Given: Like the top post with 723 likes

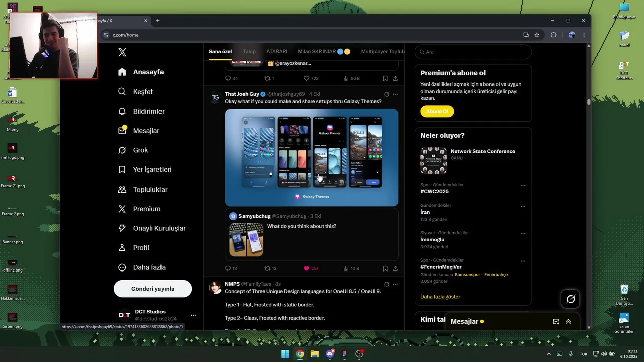Looking at the screenshot, I should point(306,78).
